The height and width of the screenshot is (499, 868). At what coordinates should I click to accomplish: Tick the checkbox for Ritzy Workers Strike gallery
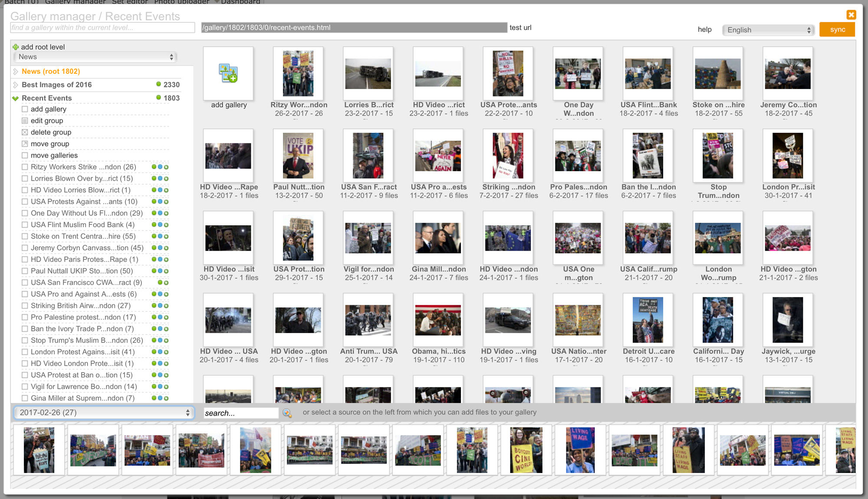[x=25, y=167]
